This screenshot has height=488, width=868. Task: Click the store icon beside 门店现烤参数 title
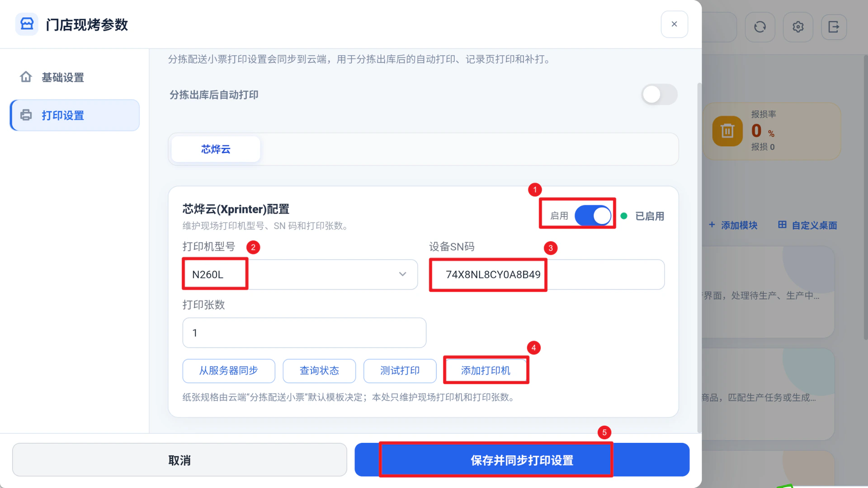tap(27, 24)
